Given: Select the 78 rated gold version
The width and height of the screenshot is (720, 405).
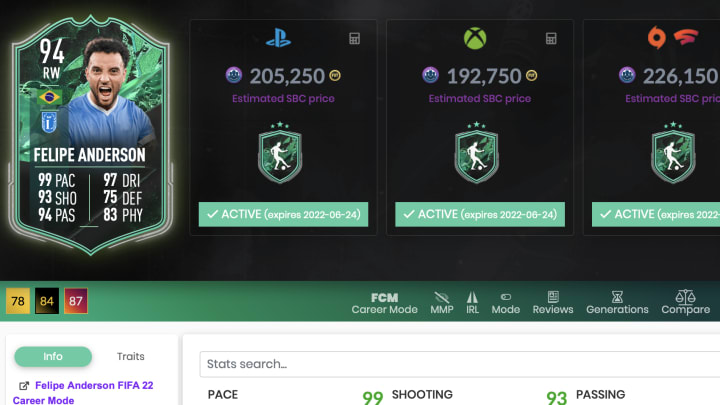Looking at the screenshot, I should pyautogui.click(x=18, y=301).
